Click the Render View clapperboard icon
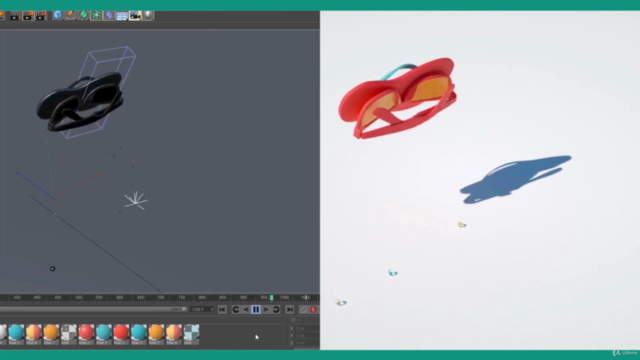Viewport: 640px width, 360px height. pyautogui.click(x=14, y=16)
